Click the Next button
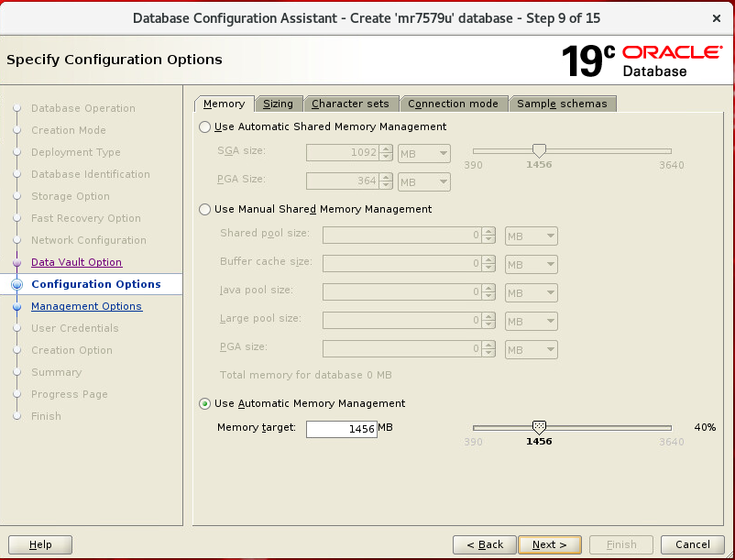Screen dimensions: 735x560 pos(550,544)
